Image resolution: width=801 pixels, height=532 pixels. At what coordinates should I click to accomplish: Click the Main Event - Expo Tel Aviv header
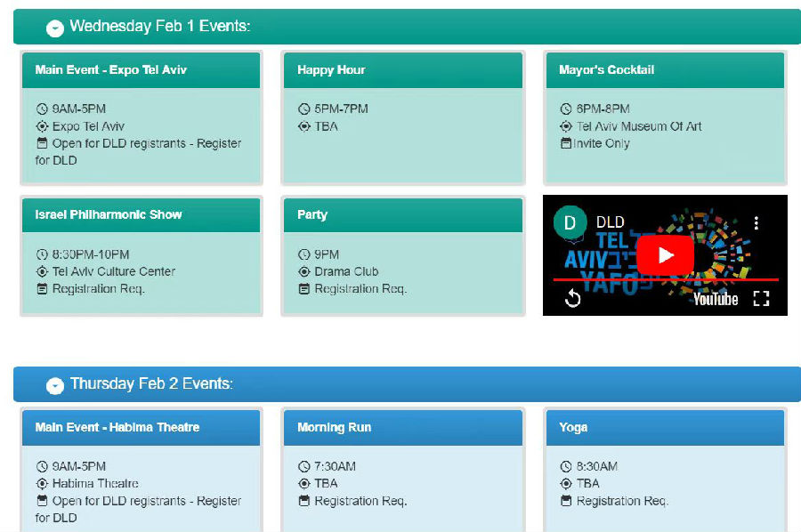(x=141, y=70)
